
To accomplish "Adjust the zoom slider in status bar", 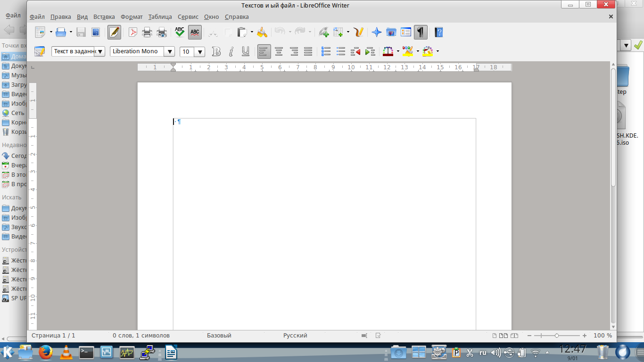I will [x=557, y=336].
